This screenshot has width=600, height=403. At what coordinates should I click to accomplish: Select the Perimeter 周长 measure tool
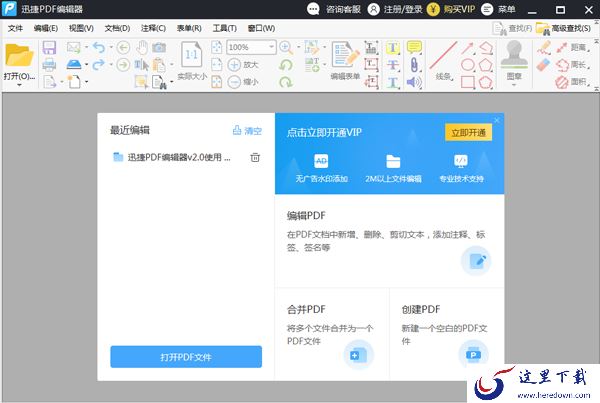pyautogui.click(x=571, y=65)
